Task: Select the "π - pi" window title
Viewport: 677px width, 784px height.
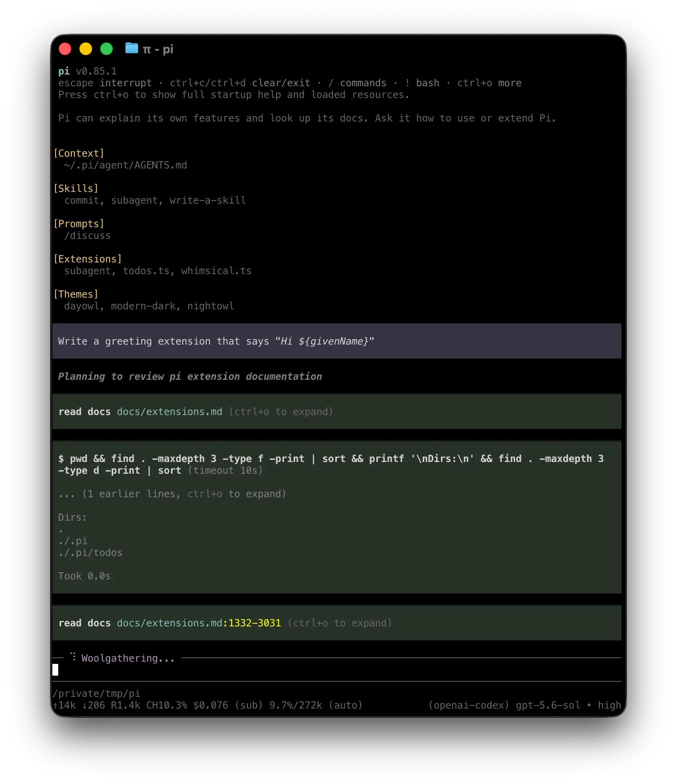Action: coord(158,49)
